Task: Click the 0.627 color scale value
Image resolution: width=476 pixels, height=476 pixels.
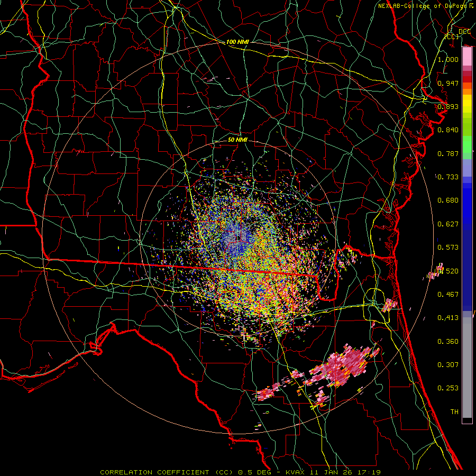Action: point(448,224)
